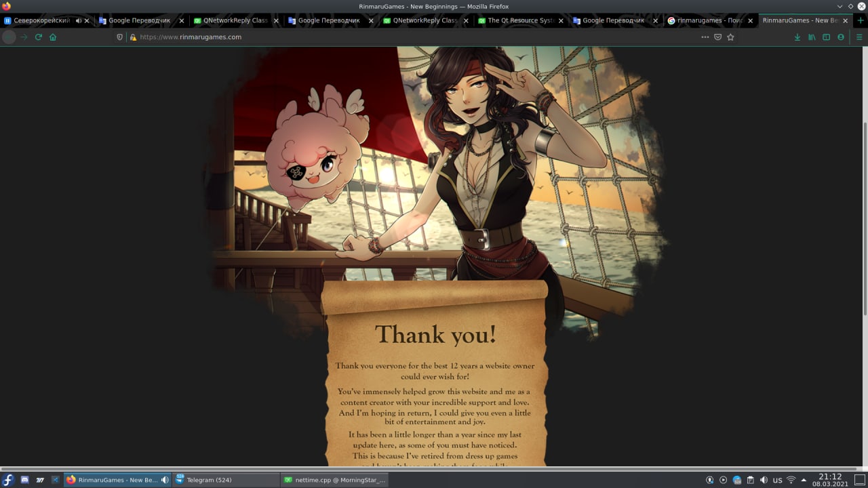Mute audio on RinmaruGames taskbar entry
The height and width of the screenshot is (488, 868).
pyautogui.click(x=165, y=480)
